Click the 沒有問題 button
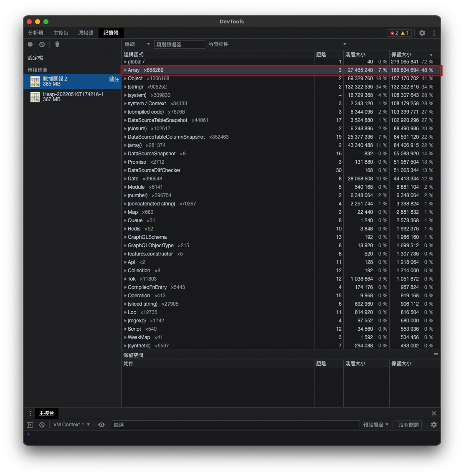This screenshot has width=464, height=476. 408,425
